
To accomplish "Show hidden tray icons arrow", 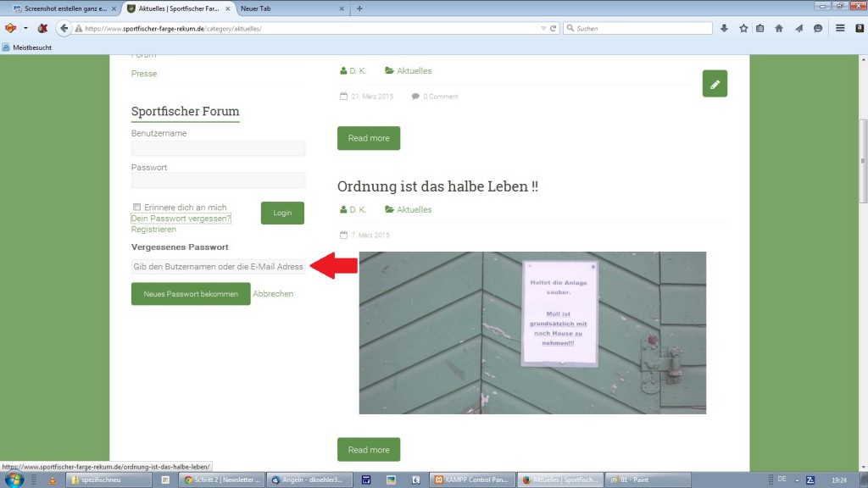I will coord(797,480).
